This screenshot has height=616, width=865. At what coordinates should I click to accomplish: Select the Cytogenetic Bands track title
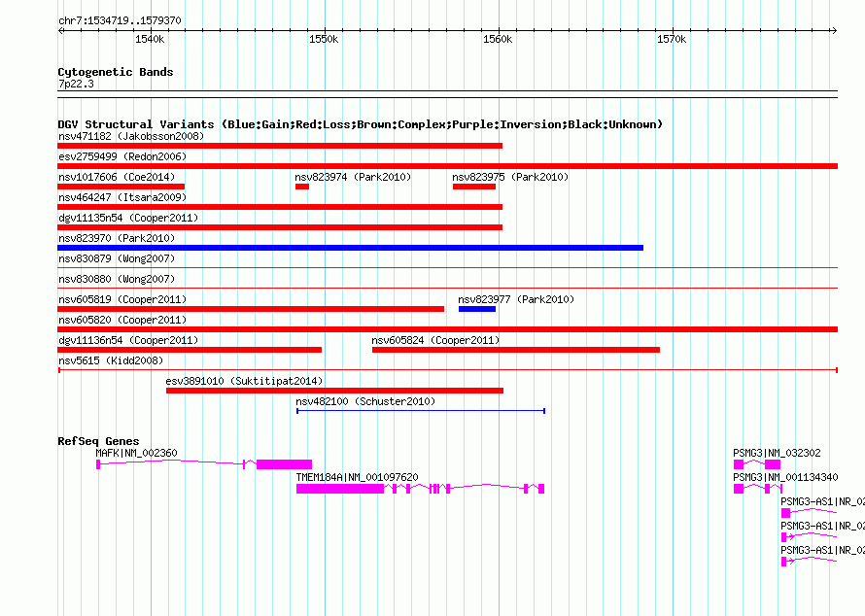[x=116, y=72]
